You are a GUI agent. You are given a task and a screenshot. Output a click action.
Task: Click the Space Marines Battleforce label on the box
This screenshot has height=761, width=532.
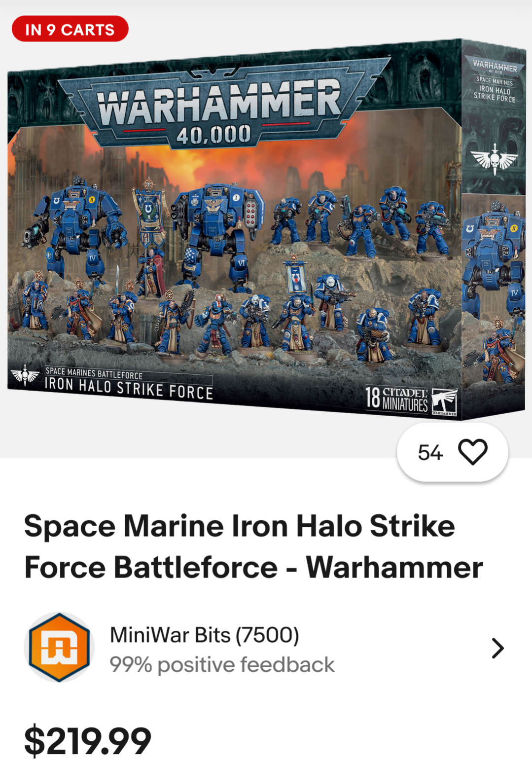coord(94,373)
